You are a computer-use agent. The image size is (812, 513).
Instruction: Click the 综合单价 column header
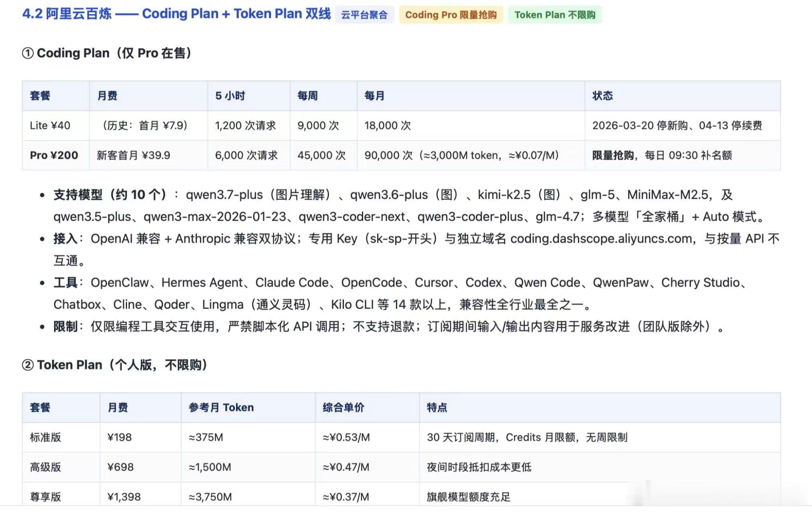(367, 408)
